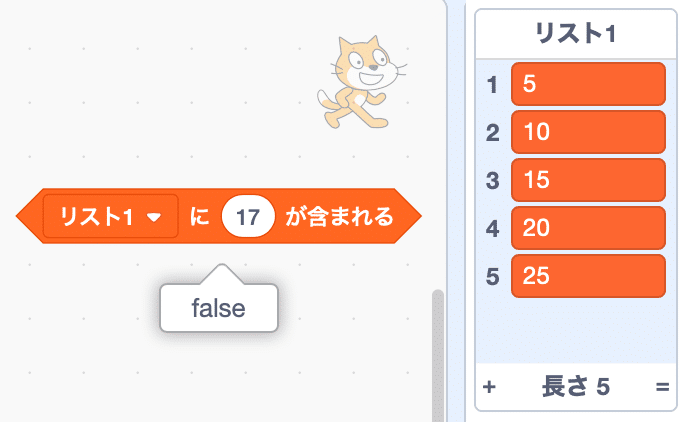
Task: Click the dropdown arrow next to リスト1
Action: click(x=154, y=217)
